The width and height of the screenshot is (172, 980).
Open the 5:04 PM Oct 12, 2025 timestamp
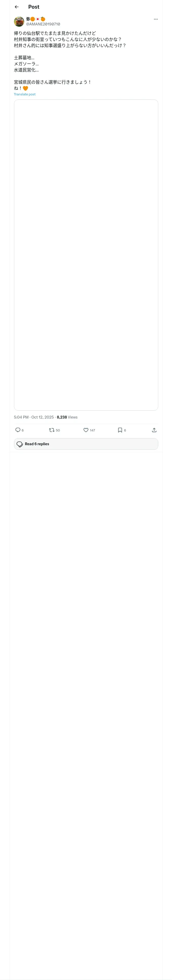point(34,417)
